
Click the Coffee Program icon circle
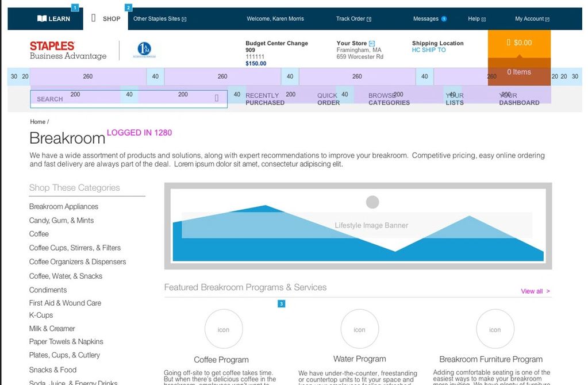tap(224, 329)
